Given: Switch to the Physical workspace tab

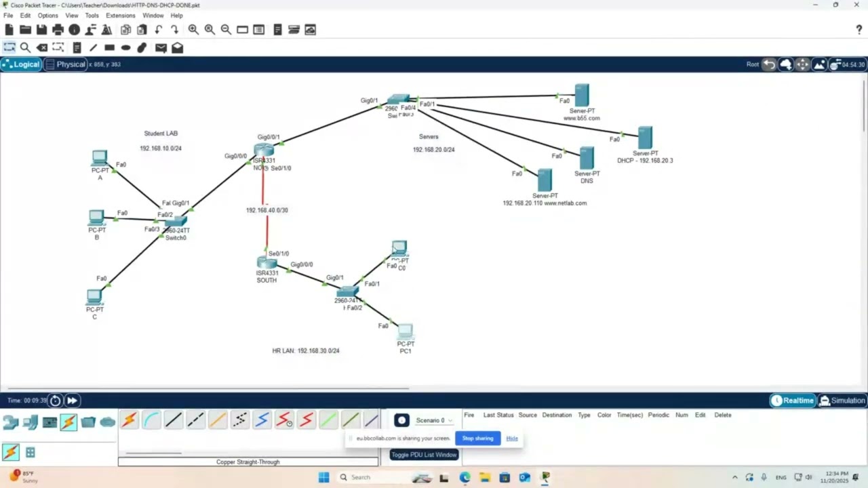Looking at the screenshot, I should pyautogui.click(x=65, y=64).
